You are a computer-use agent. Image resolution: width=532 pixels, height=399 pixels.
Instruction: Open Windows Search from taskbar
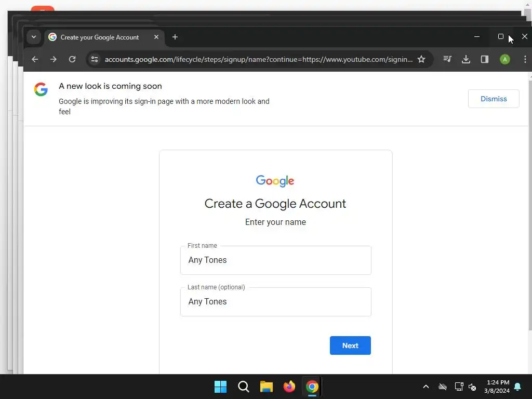click(244, 387)
